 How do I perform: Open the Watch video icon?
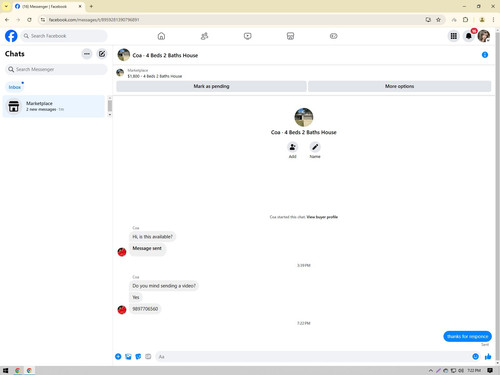[247, 36]
